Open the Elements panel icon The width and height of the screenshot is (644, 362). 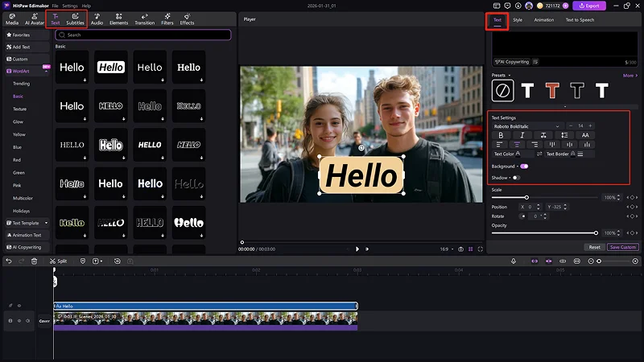tap(118, 16)
